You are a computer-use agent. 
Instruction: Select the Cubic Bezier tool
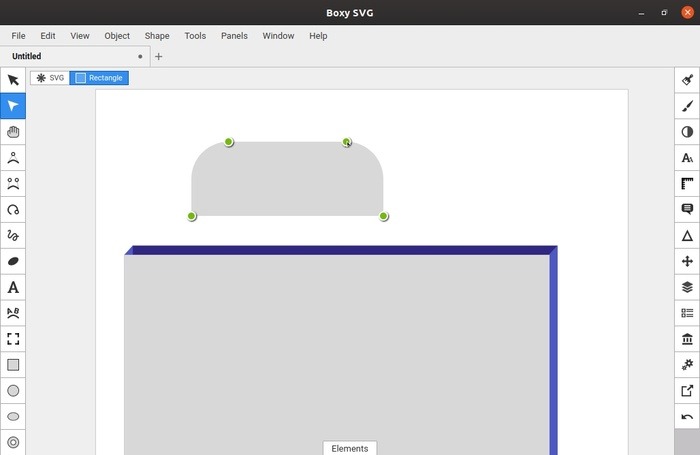(x=13, y=184)
